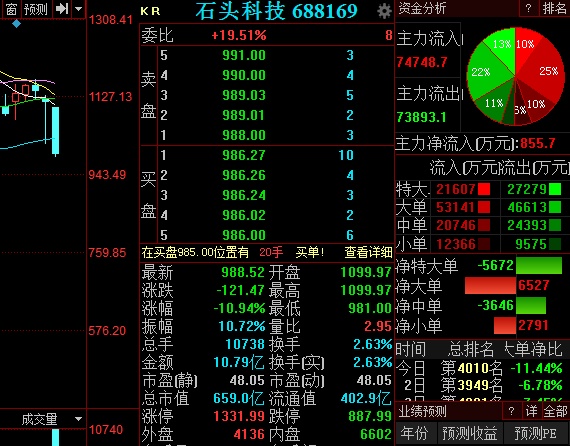Open the 预测 tab in chart toolbar
The height and width of the screenshot is (446, 570).
point(36,9)
